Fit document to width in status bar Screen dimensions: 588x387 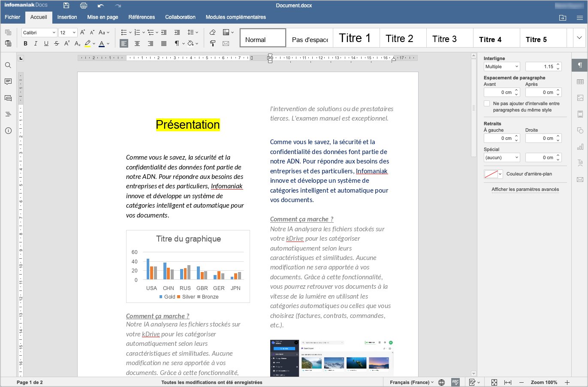click(x=508, y=382)
